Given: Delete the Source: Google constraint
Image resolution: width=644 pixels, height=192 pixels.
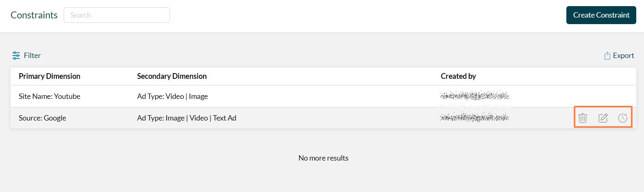Looking at the screenshot, I should coord(583,118).
